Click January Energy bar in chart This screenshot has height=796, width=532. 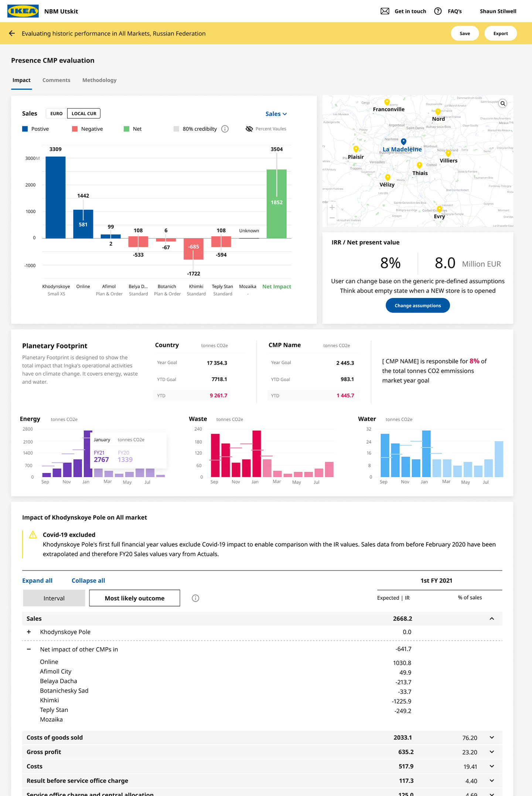coord(88,454)
